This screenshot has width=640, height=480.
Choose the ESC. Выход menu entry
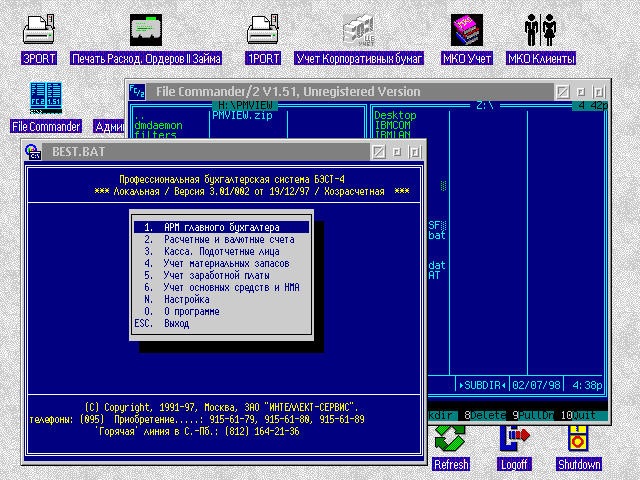click(x=221, y=324)
